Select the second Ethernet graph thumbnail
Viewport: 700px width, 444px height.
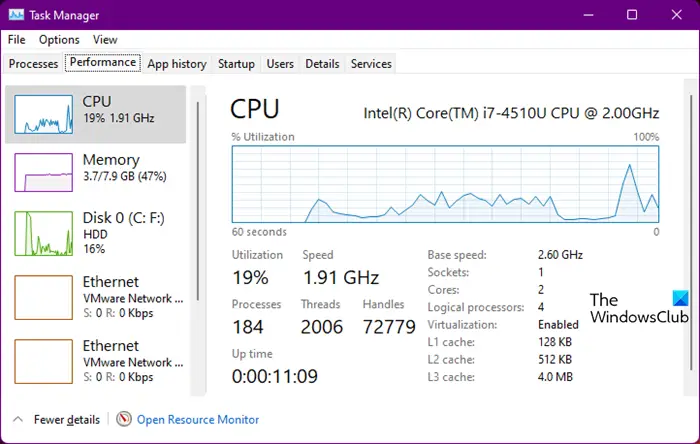(44, 361)
